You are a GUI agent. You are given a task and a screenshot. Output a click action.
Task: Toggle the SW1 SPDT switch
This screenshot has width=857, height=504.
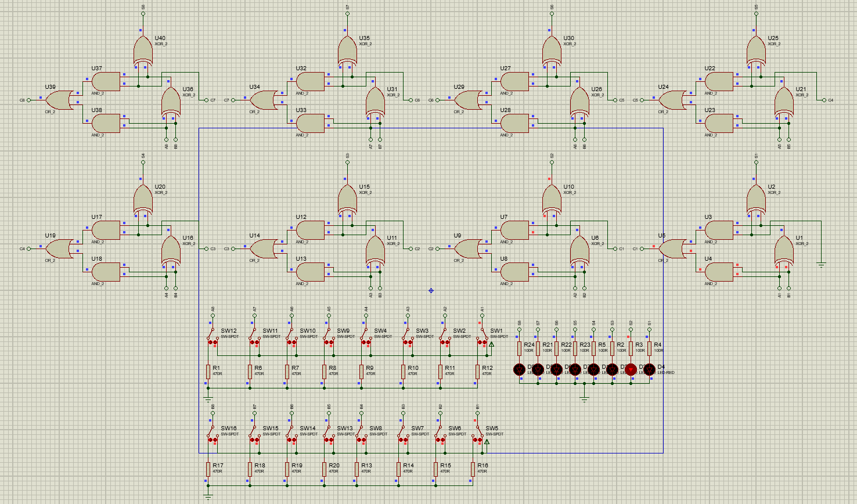482,341
